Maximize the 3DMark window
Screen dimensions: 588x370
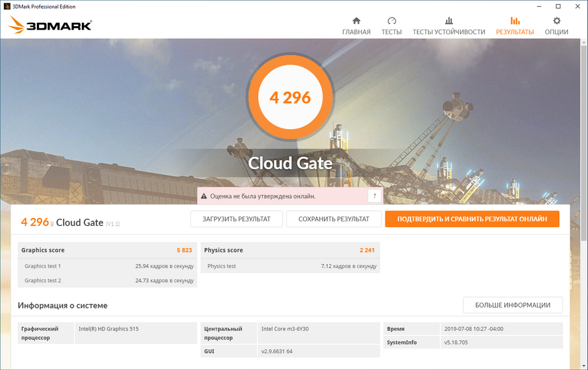coord(558,6)
